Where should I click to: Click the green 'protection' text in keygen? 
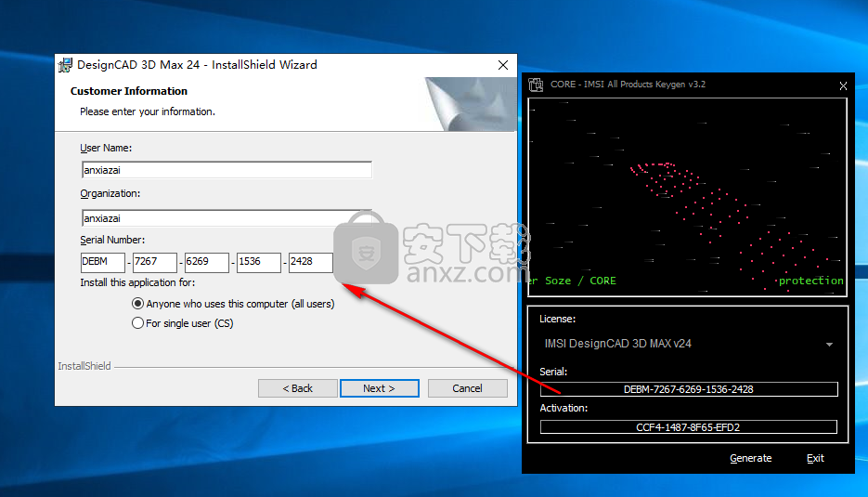coord(811,281)
